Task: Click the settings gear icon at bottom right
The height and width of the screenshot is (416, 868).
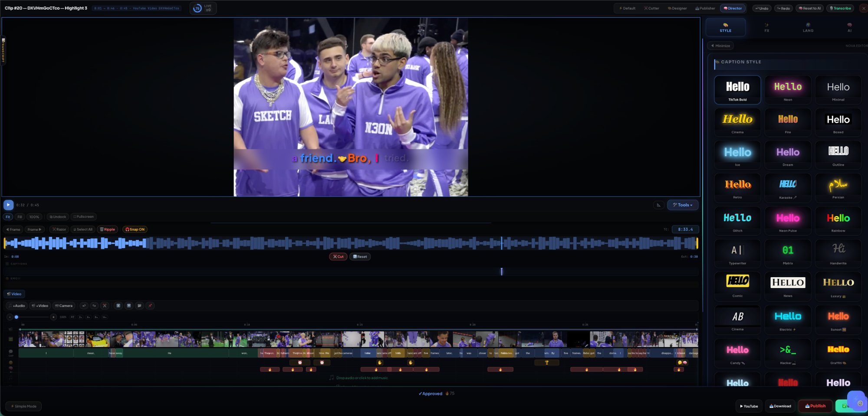Action: pyautogui.click(x=860, y=403)
